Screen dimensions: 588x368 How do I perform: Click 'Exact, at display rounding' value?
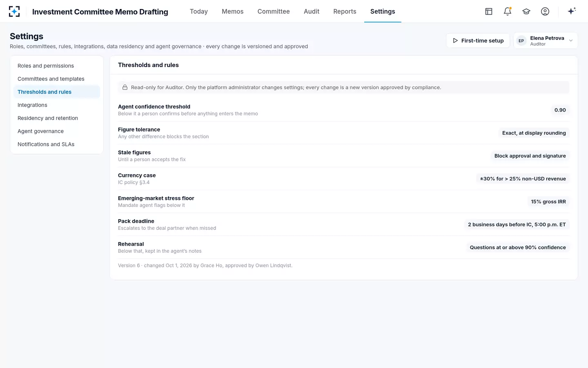pyautogui.click(x=534, y=133)
